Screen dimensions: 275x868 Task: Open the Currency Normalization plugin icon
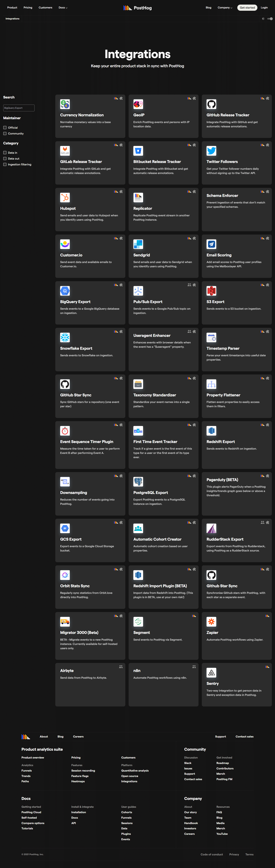tap(65, 104)
